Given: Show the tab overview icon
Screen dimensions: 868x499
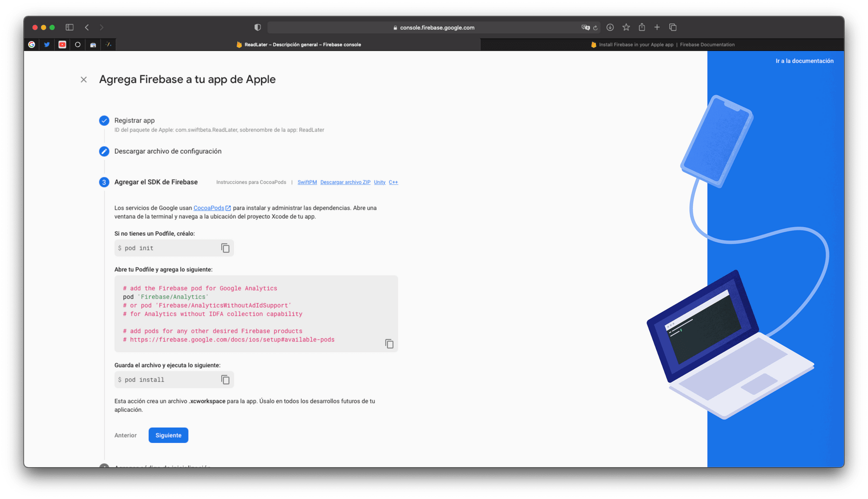Looking at the screenshot, I should [673, 27].
